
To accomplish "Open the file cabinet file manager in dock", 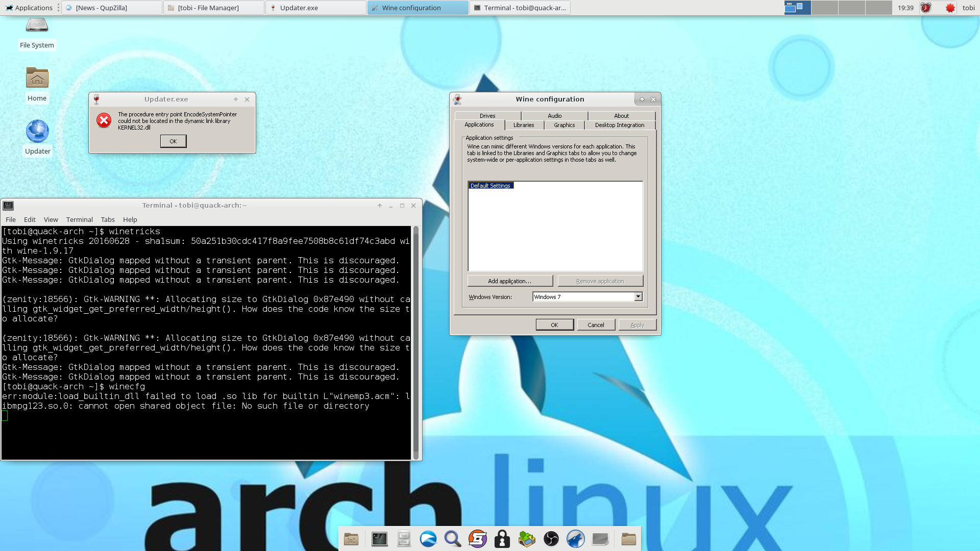I will point(404,539).
